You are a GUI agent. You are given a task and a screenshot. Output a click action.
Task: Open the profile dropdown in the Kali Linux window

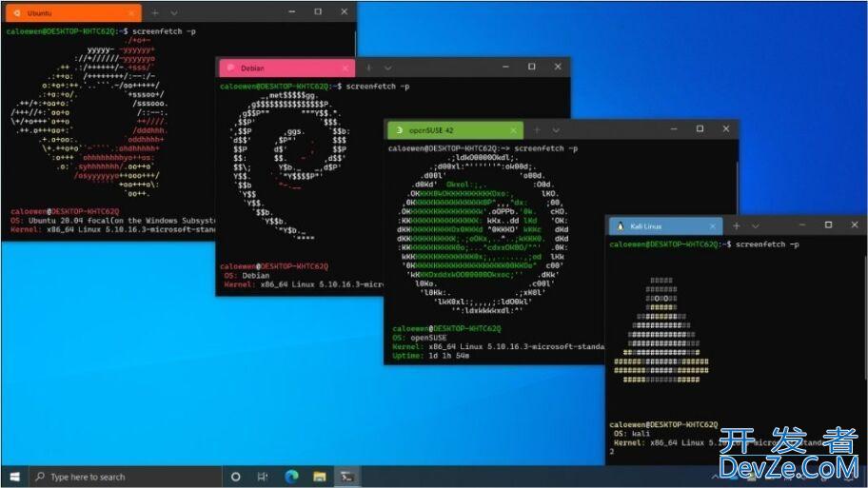tap(756, 226)
